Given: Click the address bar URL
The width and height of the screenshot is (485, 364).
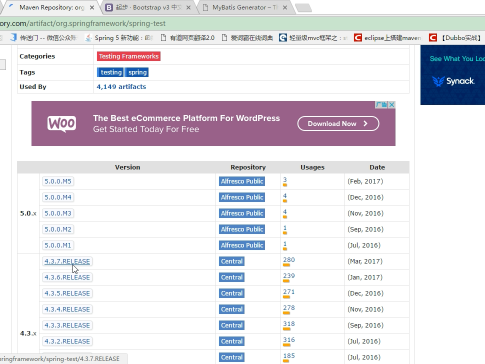Looking at the screenshot, I should tap(83, 23).
